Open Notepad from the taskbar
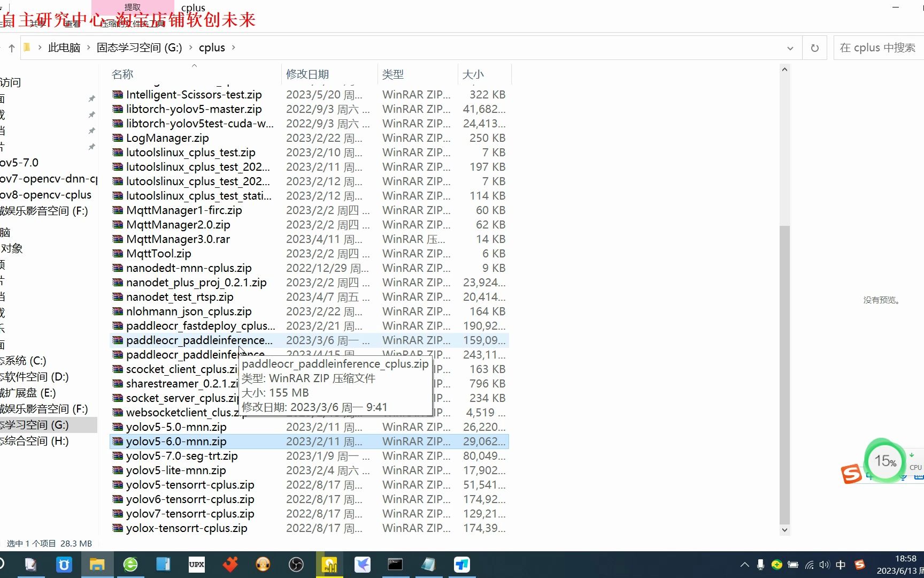This screenshot has height=578, width=924. click(427, 565)
